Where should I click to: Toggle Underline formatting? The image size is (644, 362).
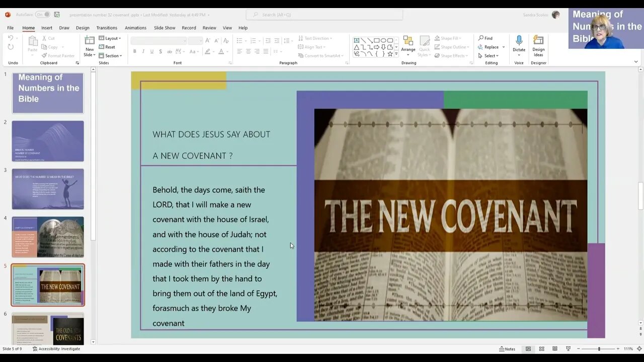(x=152, y=51)
